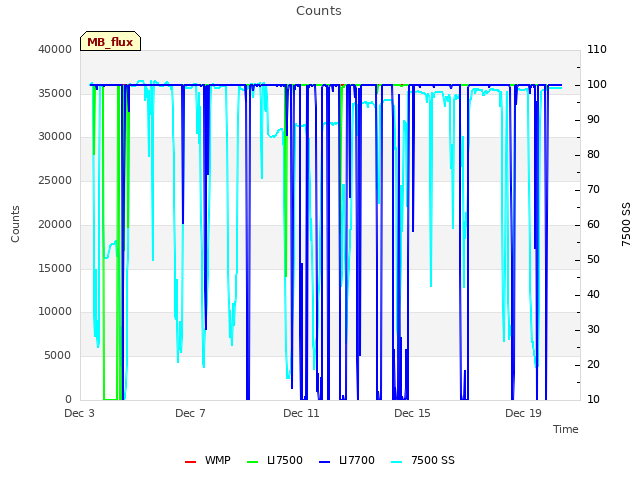640x480 pixels.
Task: Click the 30000 left axis tick label
Action: 55,136
